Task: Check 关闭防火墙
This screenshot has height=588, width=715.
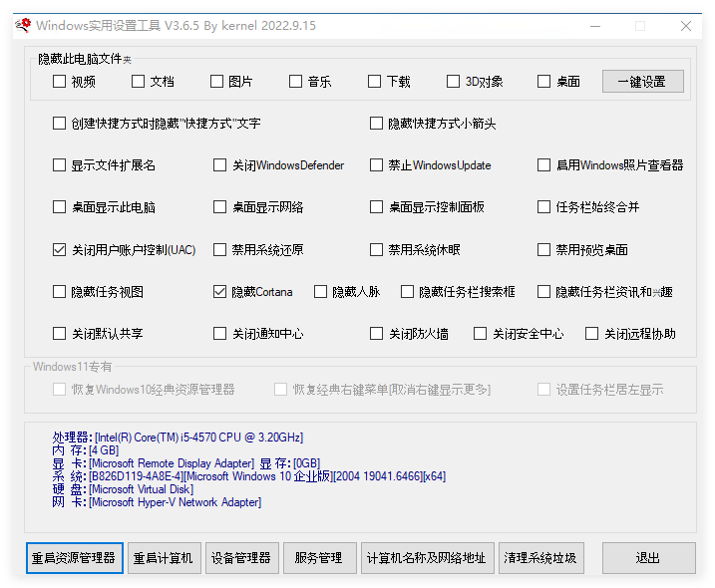Action: click(376, 334)
